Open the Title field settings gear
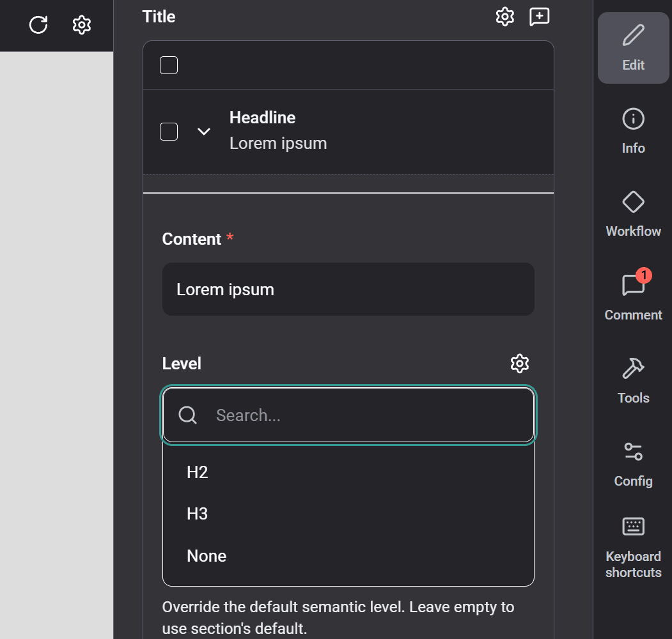The width and height of the screenshot is (672, 639). coord(505,17)
